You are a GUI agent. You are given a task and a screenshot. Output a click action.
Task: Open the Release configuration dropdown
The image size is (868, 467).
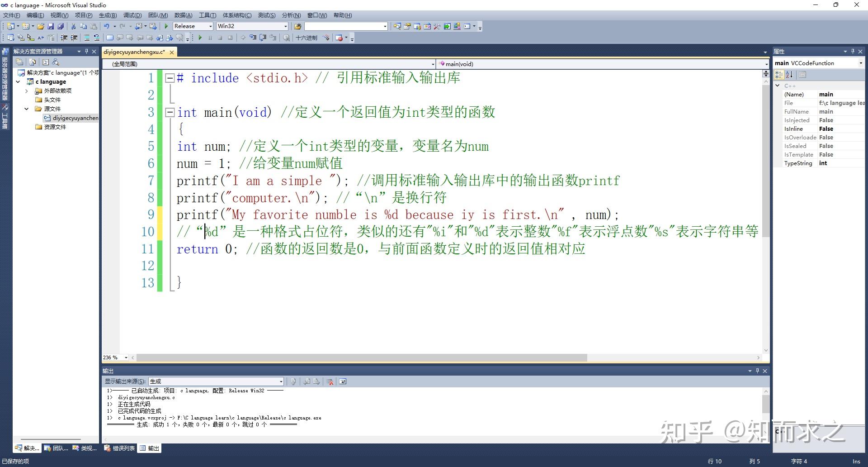pyautogui.click(x=193, y=26)
